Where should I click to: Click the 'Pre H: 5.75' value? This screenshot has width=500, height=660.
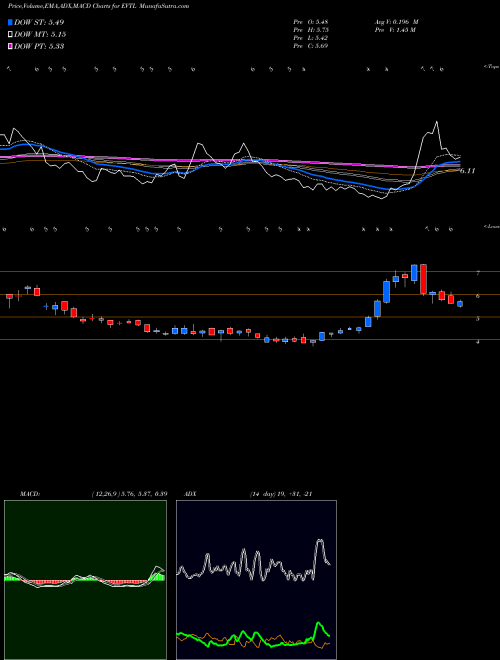(x=311, y=30)
